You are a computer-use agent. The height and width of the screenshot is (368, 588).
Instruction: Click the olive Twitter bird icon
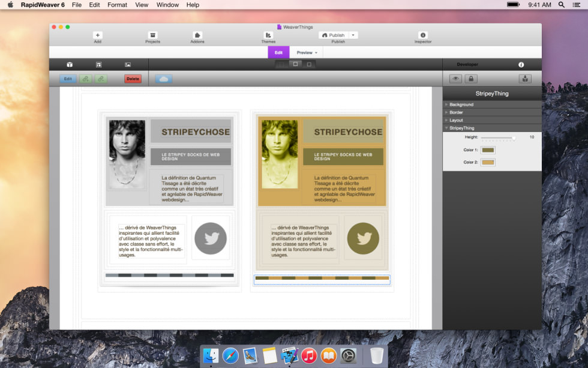(363, 238)
